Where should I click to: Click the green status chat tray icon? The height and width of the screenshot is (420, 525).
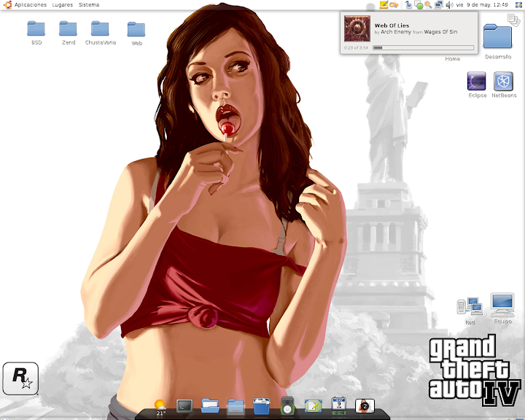(x=419, y=5)
